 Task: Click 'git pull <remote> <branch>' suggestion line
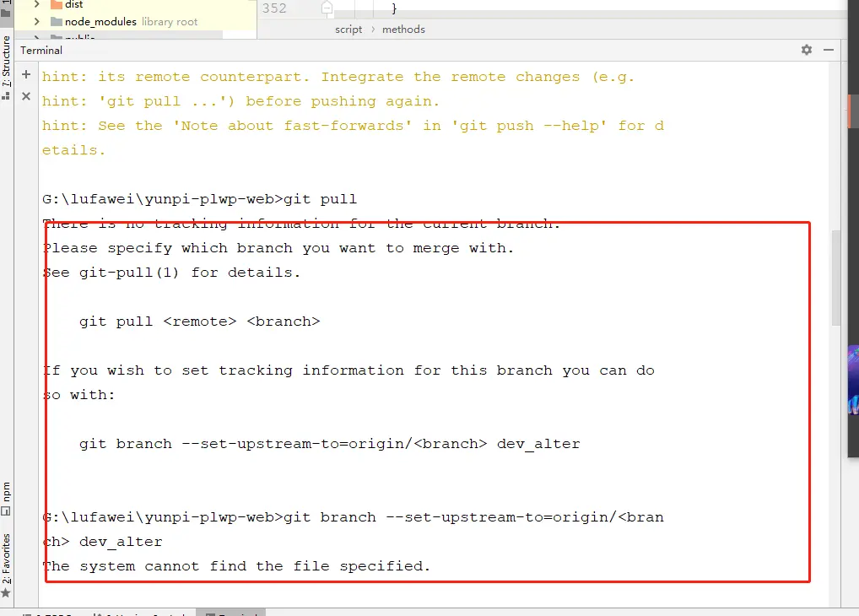pyautogui.click(x=199, y=322)
